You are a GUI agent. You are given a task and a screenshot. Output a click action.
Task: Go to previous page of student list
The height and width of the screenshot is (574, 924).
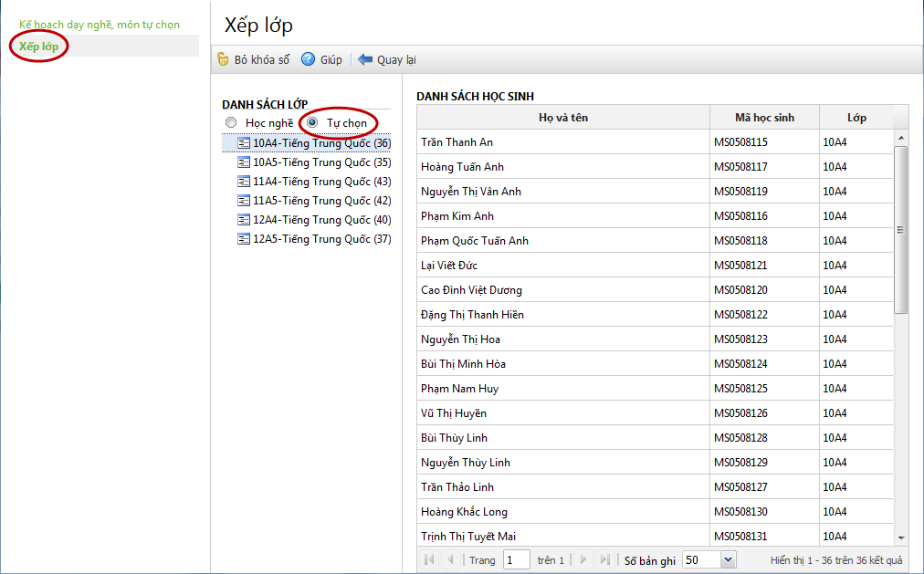pyautogui.click(x=450, y=559)
